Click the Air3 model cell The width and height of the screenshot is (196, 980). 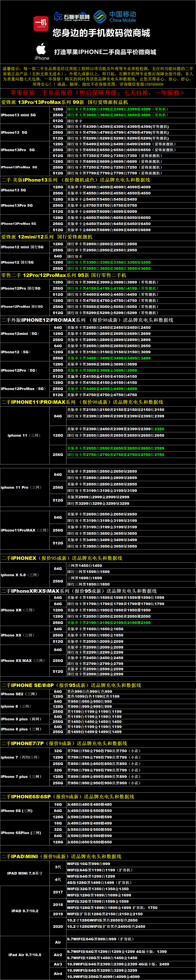[x=58, y=964]
